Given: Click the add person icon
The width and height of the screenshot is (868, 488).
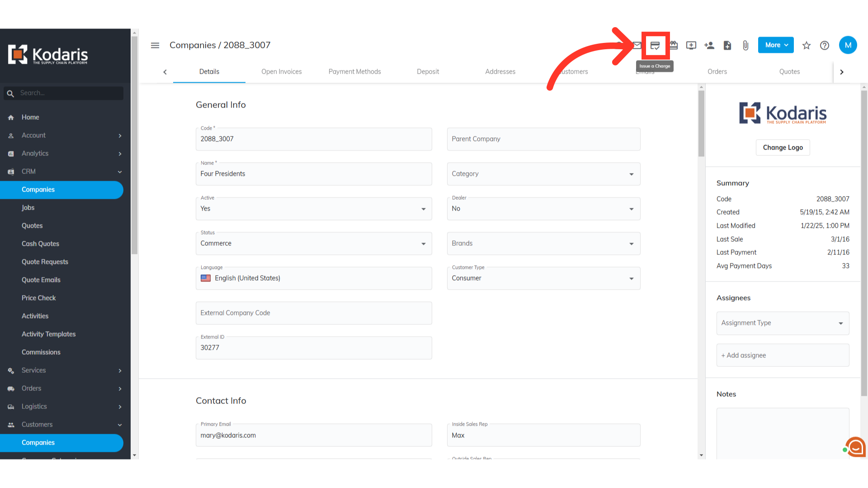Looking at the screenshot, I should 709,45.
